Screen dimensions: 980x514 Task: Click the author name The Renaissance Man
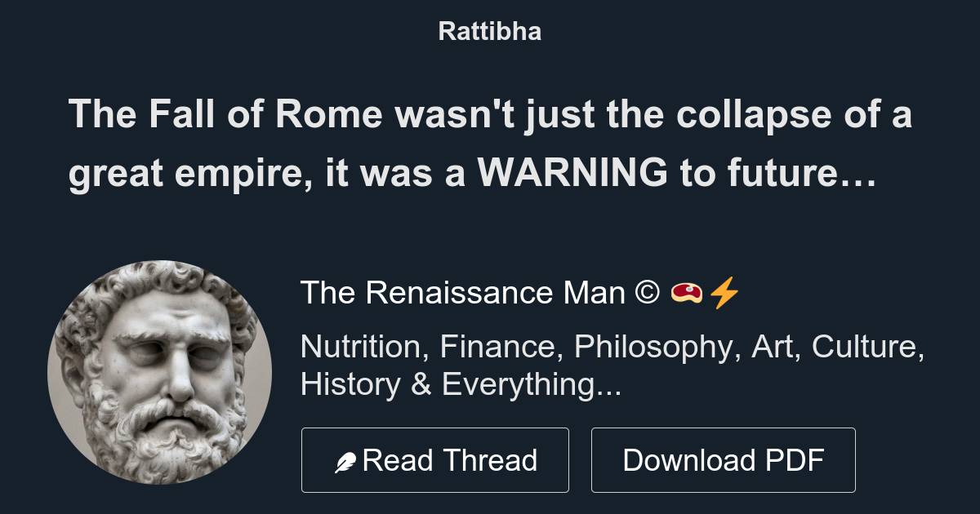click(462, 293)
